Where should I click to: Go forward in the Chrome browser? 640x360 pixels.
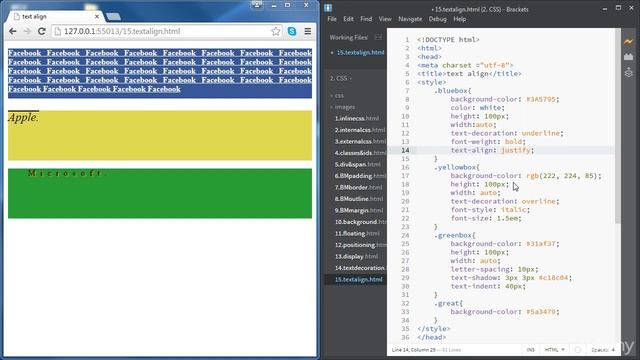tap(27, 31)
